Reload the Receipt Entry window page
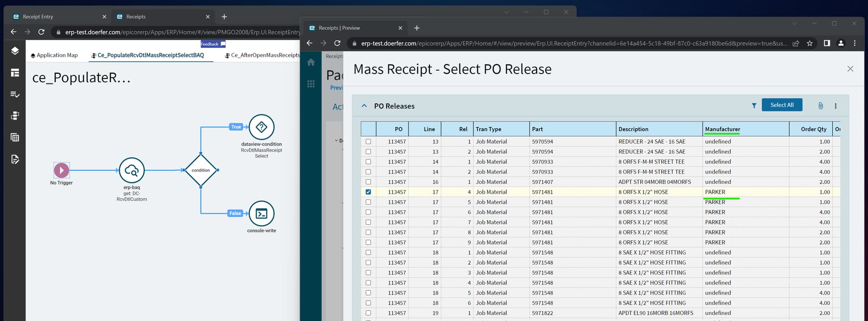Image resolution: width=868 pixels, height=321 pixels. [x=41, y=32]
